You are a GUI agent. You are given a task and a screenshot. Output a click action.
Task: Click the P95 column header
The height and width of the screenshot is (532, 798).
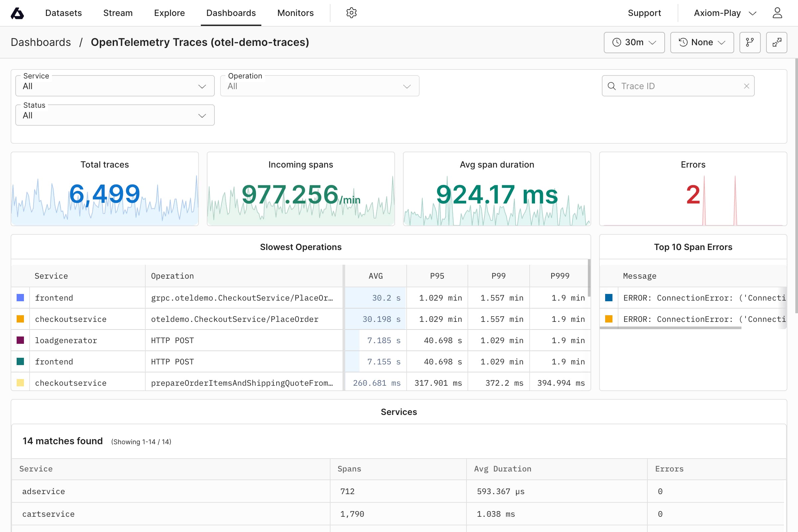click(437, 276)
